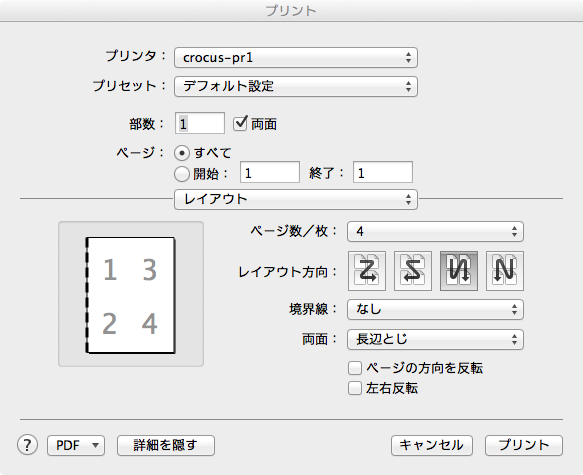Select the mirrored N top-down layout direction

point(459,271)
